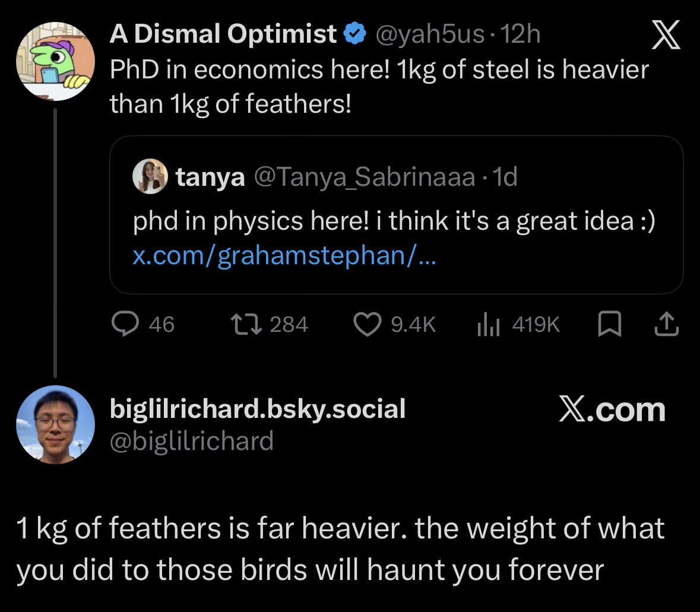Screen dimensions: 700x612
Task: Open the quoted physics PhD tweet text
Action: [394, 221]
